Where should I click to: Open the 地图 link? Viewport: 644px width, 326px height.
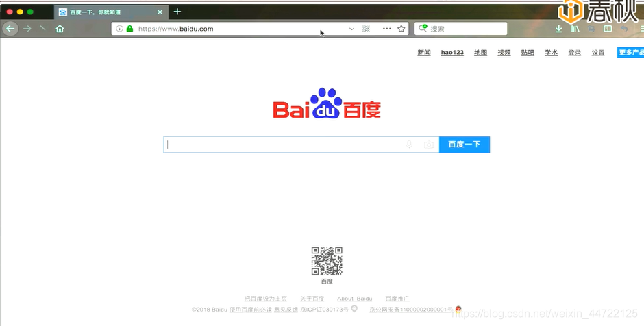[x=480, y=53]
